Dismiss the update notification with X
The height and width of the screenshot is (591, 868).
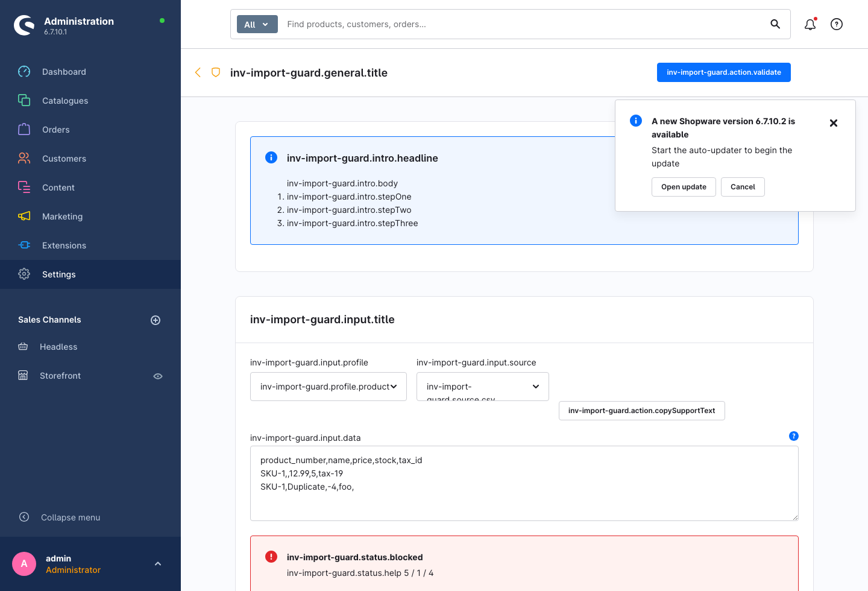pyautogui.click(x=834, y=123)
